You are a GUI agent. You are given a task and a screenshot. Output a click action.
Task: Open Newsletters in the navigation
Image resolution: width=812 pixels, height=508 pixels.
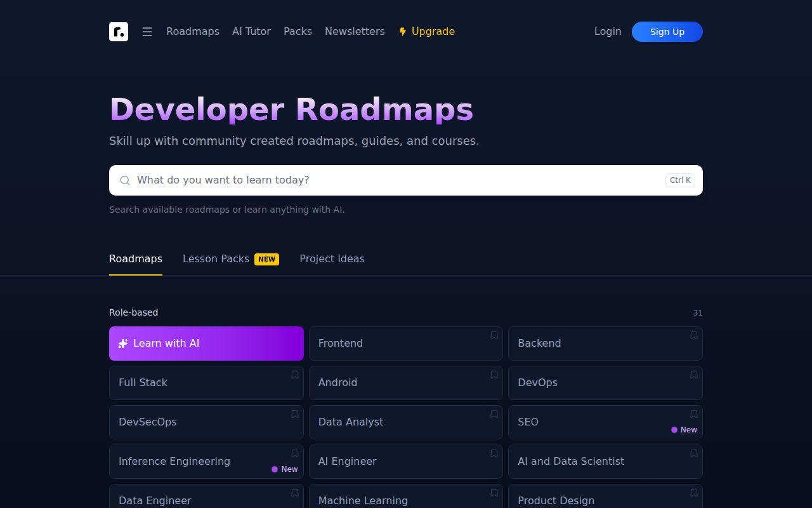pos(355,32)
